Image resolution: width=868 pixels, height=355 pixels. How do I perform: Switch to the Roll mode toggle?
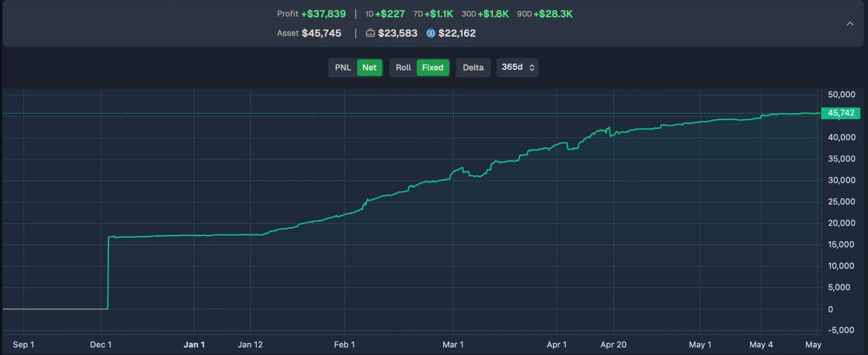[x=403, y=67]
